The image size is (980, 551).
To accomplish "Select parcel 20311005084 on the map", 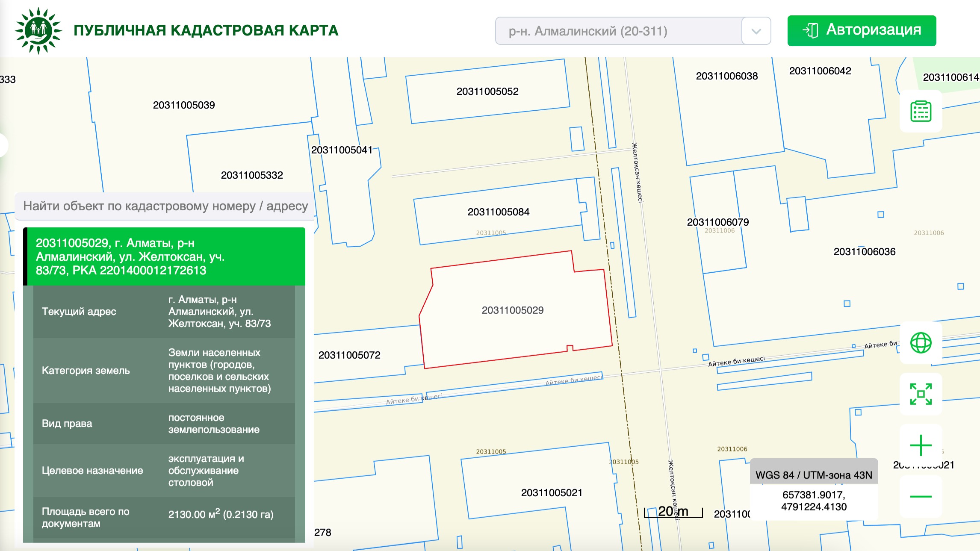I will [498, 212].
